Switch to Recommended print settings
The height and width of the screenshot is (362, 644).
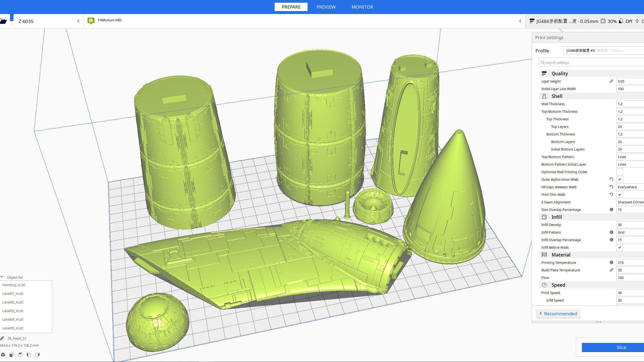pos(558,313)
